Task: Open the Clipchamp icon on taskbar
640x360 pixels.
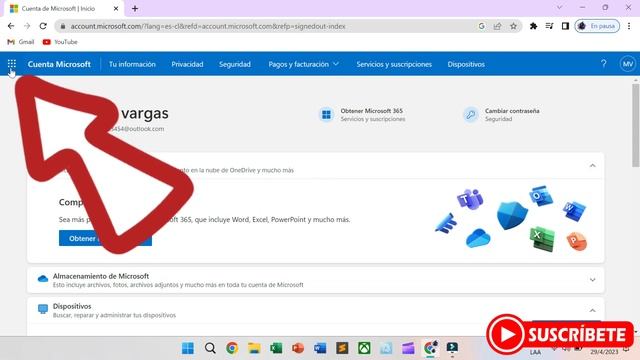Action: click(408, 348)
